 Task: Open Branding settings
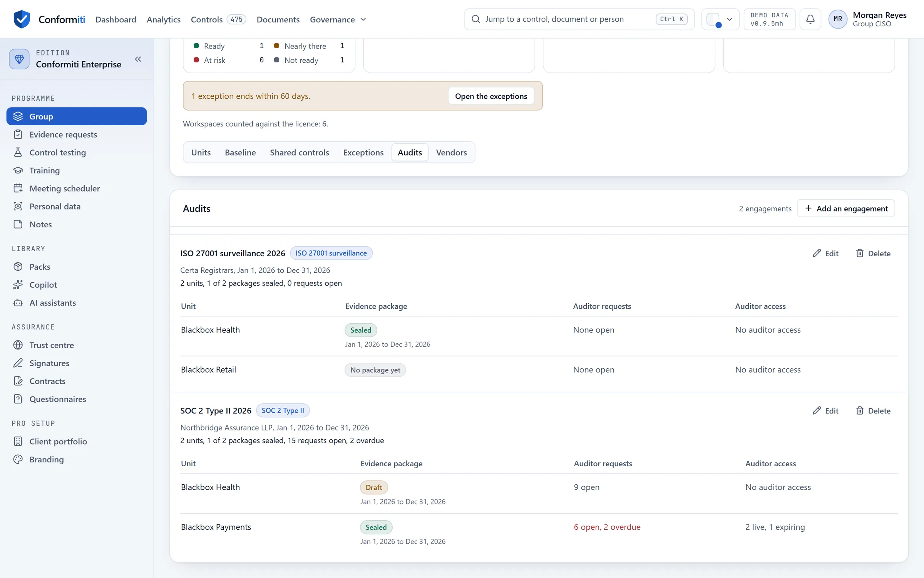coord(77,459)
